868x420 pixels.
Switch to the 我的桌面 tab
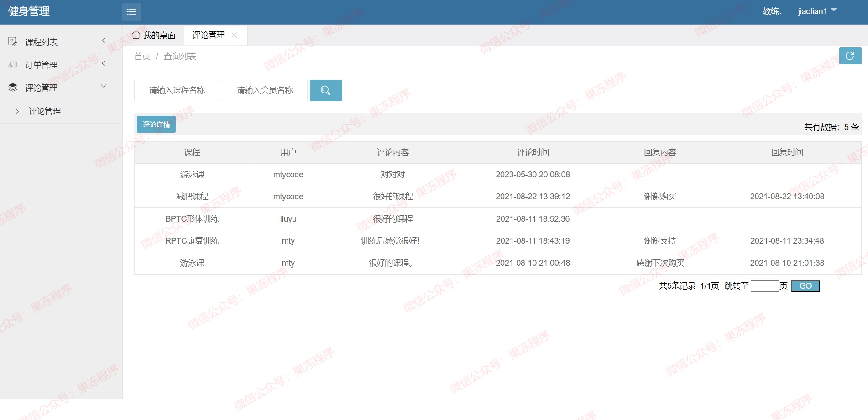pos(154,35)
